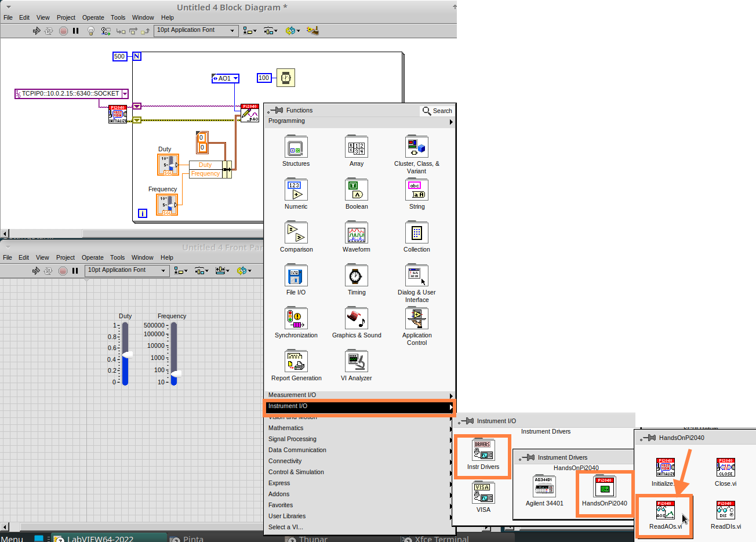The height and width of the screenshot is (542, 756).
Task: Click Abort Execution in Block Diagram toolbar
Action: pyautogui.click(x=63, y=31)
